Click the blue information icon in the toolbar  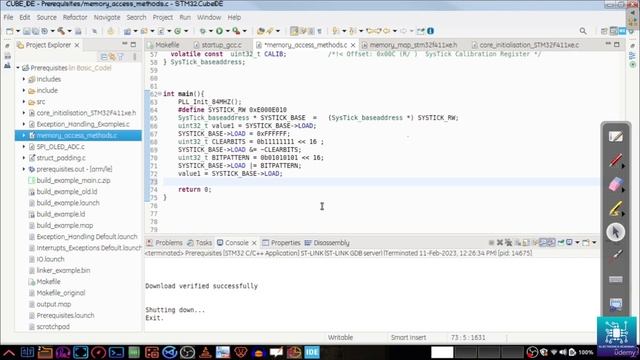coord(430,31)
